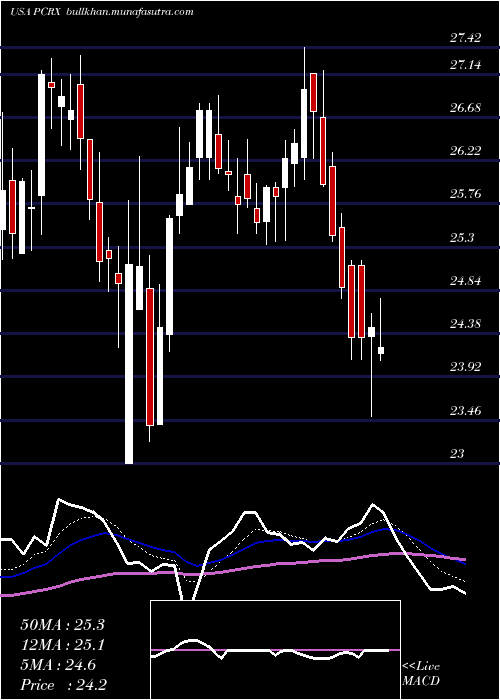Screen dimensions: 500x700
Task: Click the 12MA : 25.1 readout
Action: pyautogui.click(x=62, y=645)
